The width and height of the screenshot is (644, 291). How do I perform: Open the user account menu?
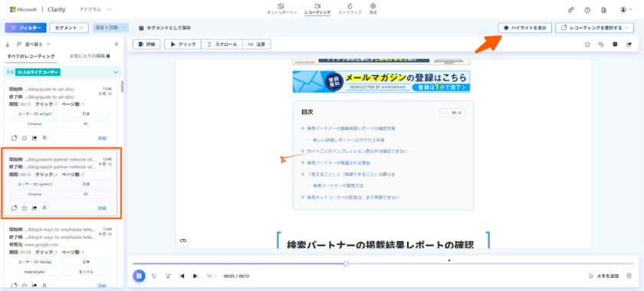click(x=626, y=9)
